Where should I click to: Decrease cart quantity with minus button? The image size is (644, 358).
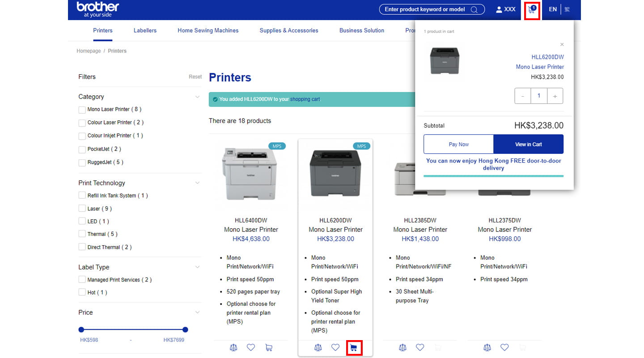[x=522, y=96]
